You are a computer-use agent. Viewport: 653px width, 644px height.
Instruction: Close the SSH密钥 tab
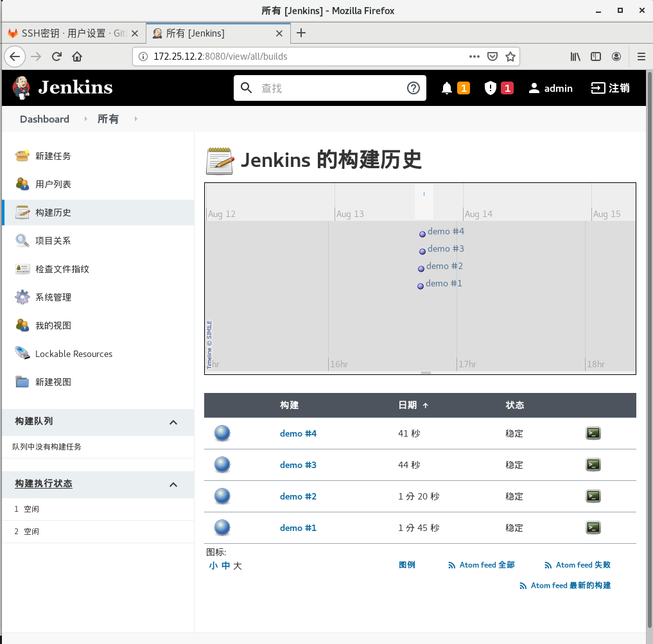134,33
